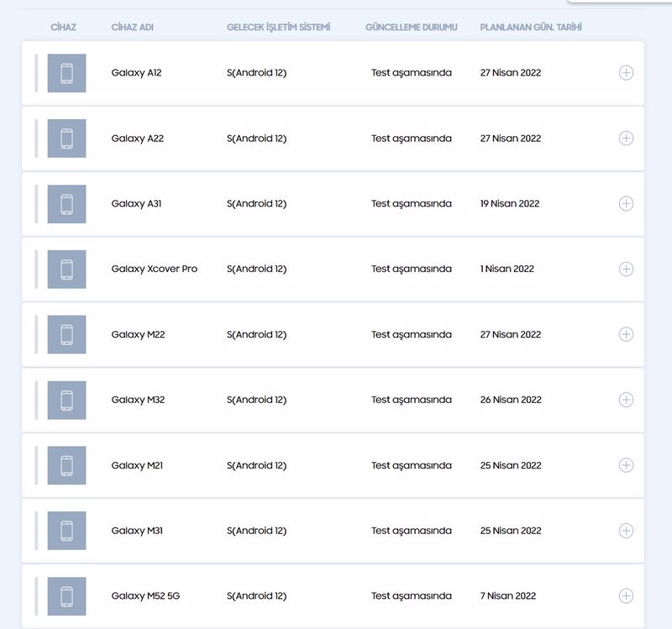Click the Galaxy M52 5G phone icon

pyautogui.click(x=66, y=596)
